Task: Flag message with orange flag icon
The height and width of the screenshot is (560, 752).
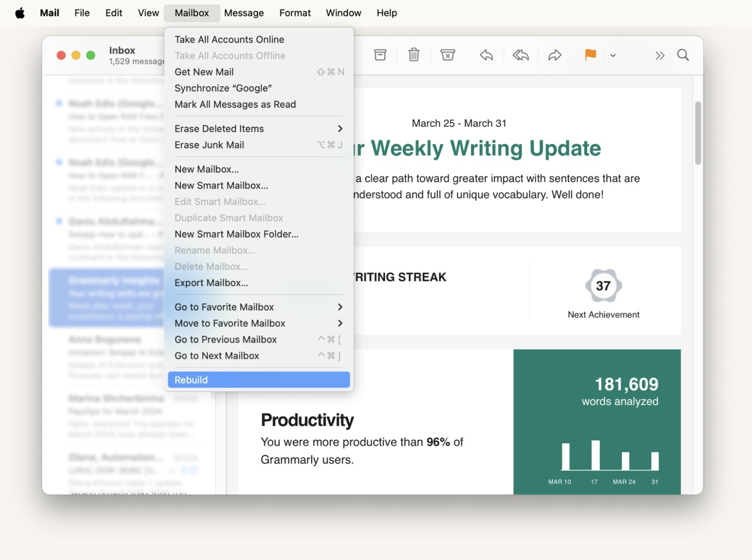Action: coord(590,55)
